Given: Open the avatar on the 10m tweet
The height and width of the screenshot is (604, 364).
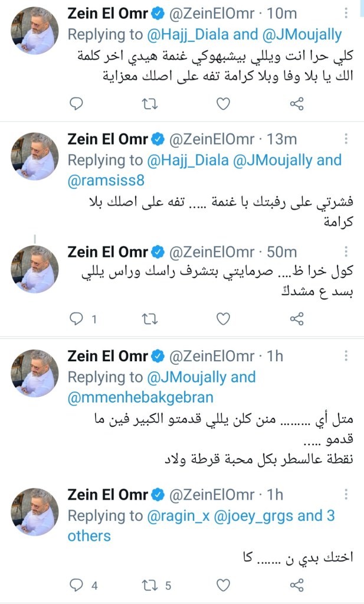Looking at the screenshot, I should click(35, 31).
